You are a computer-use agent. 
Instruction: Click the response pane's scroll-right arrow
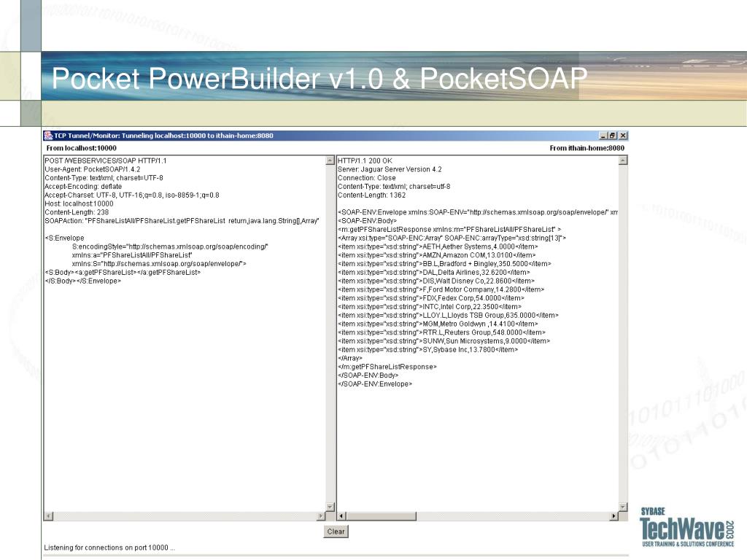click(614, 516)
